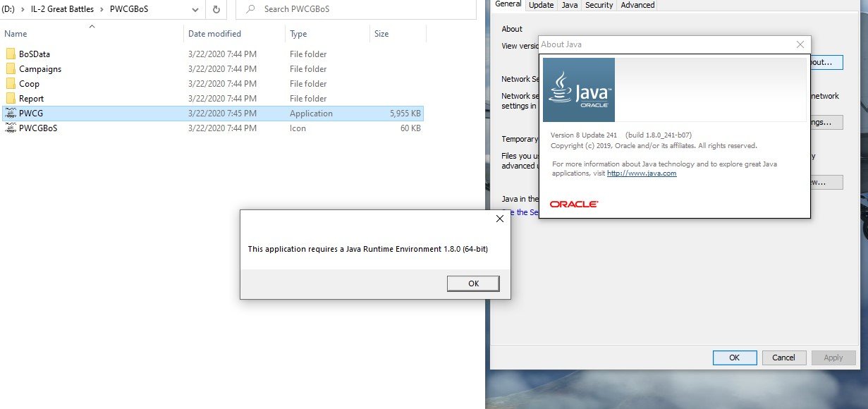This screenshot has height=409, width=868.
Task: Click the disabled Apply button
Action: coord(833,358)
